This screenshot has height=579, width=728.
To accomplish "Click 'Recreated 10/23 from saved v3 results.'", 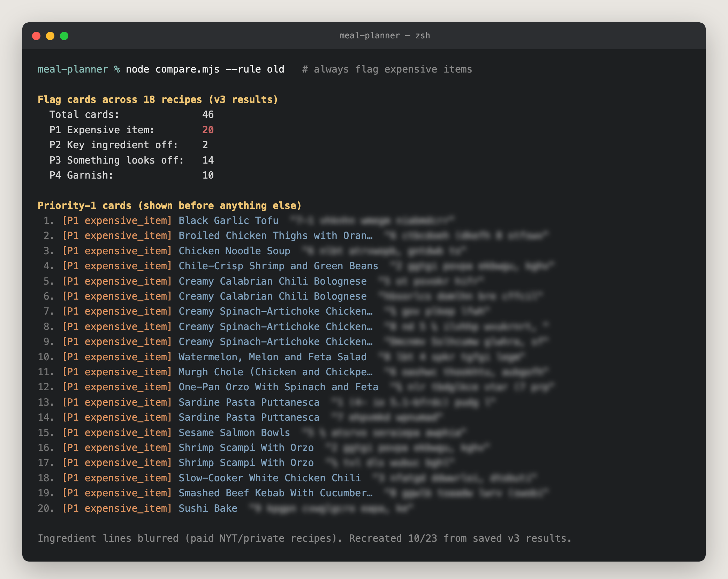I will [460, 538].
